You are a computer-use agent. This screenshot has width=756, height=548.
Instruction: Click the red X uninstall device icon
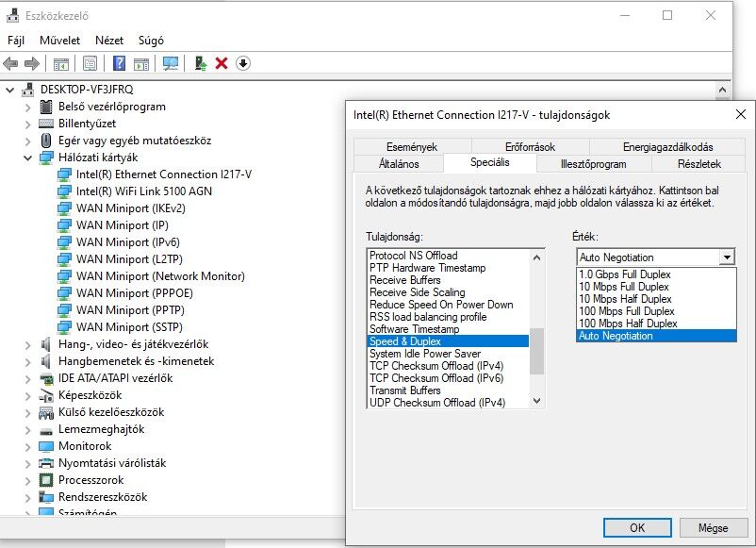pyautogui.click(x=222, y=63)
